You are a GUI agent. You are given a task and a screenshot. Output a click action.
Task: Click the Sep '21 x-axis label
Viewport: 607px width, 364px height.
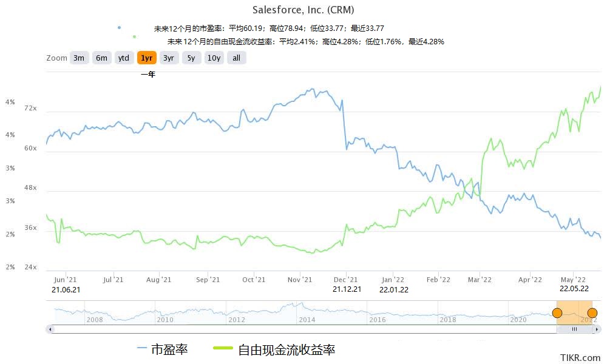click(x=208, y=280)
